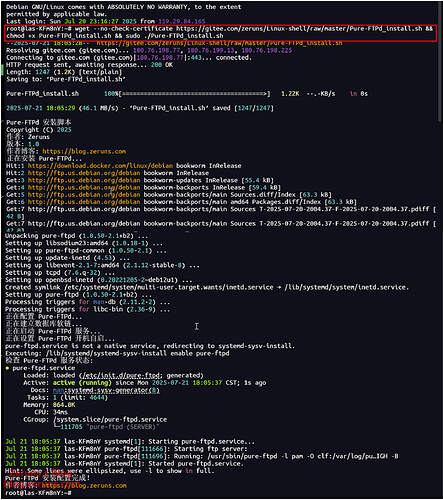Click the last shell prompt root@las-KFm8nY
Screen dimensions: 443x500
click(x=38, y=493)
